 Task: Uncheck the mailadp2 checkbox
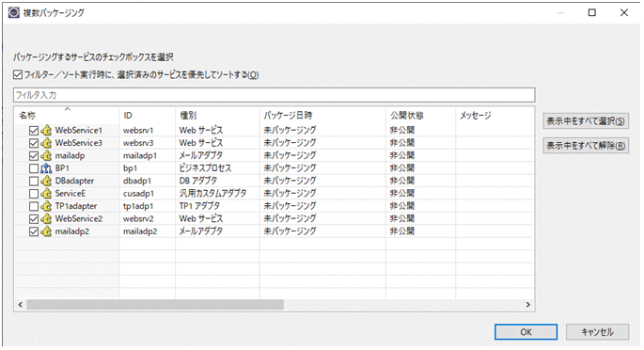(34, 231)
